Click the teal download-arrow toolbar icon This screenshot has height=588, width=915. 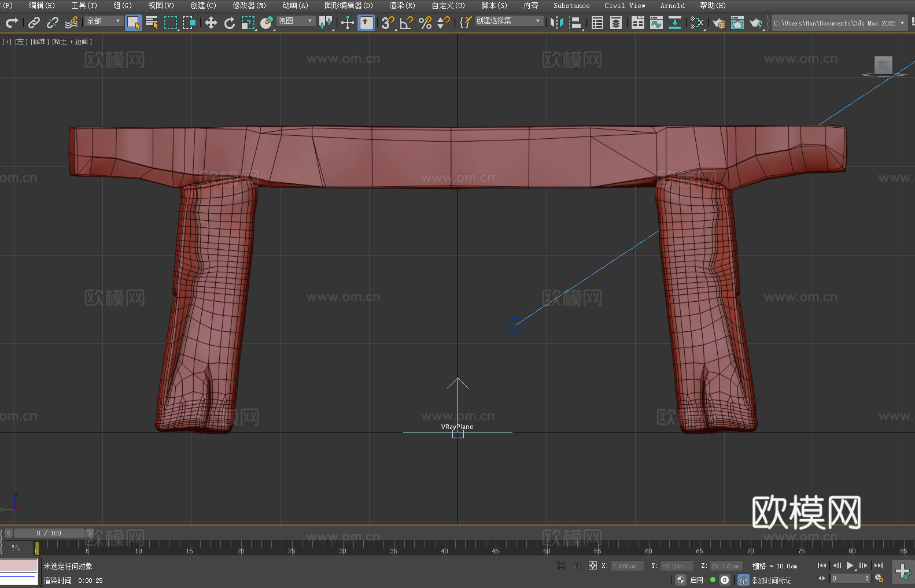coord(675,23)
